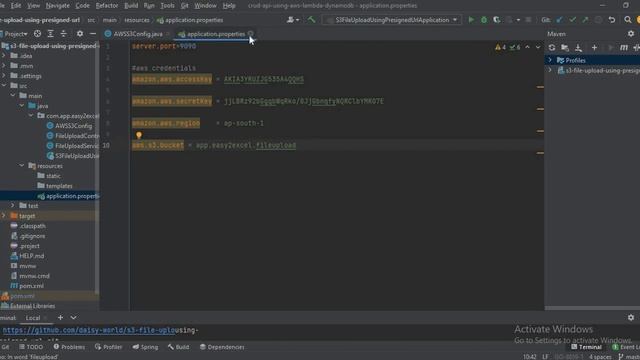Screen dimensions: 640x360
Task: Collapse the src folder
Action: click(x=4, y=86)
